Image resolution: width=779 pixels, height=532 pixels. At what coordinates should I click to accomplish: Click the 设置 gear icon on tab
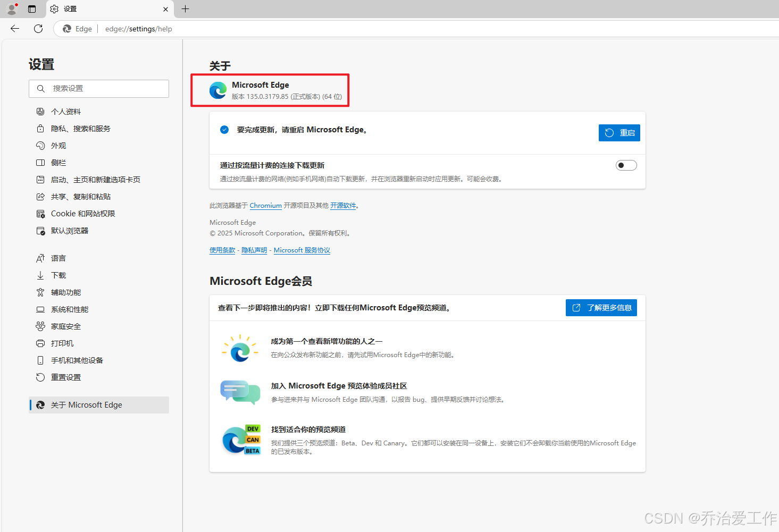pyautogui.click(x=54, y=9)
